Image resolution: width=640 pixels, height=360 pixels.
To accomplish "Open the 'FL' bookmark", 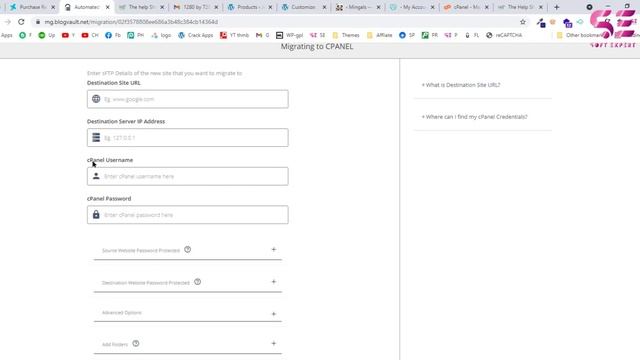I will coord(472,36).
